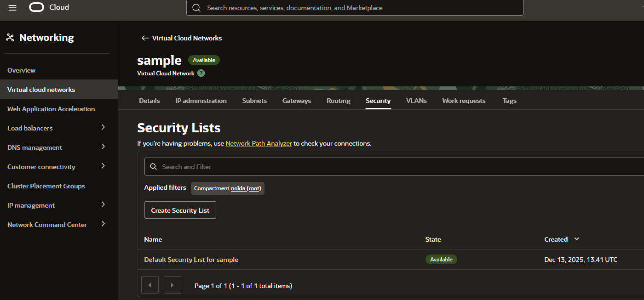Click Create Security List button

[x=180, y=210]
